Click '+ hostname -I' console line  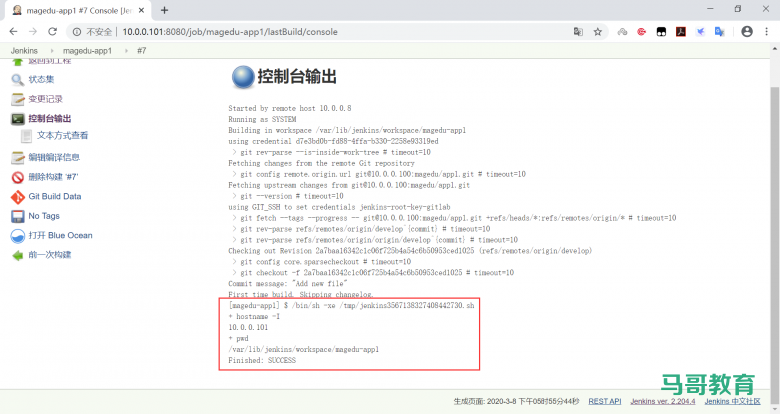pyautogui.click(x=254, y=316)
